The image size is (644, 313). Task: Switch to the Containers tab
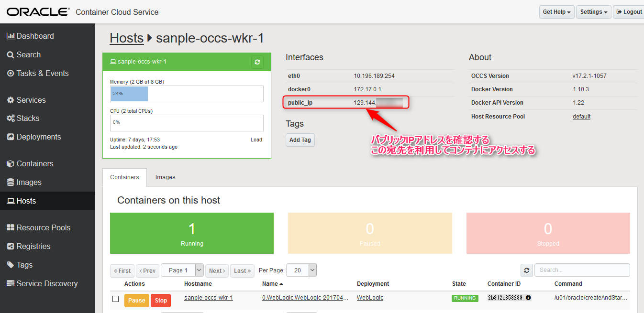click(x=124, y=177)
